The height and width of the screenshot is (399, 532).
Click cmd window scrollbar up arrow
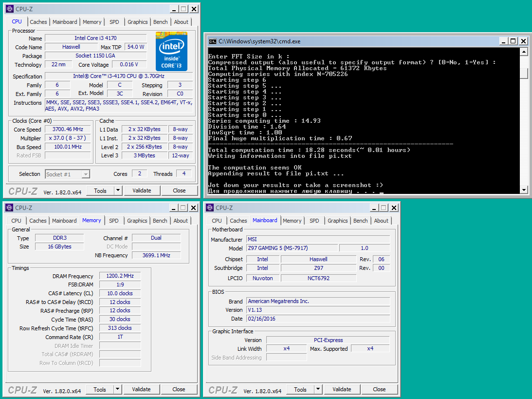point(524,52)
